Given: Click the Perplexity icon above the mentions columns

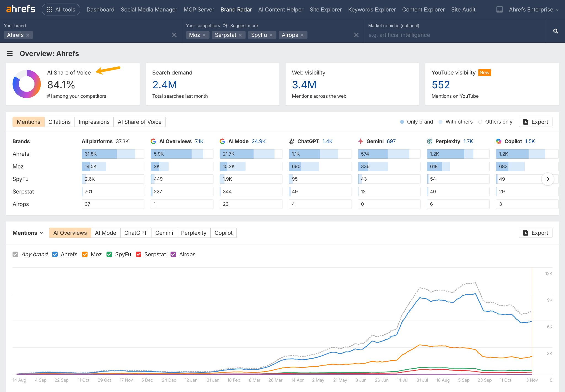Looking at the screenshot, I should 429,141.
